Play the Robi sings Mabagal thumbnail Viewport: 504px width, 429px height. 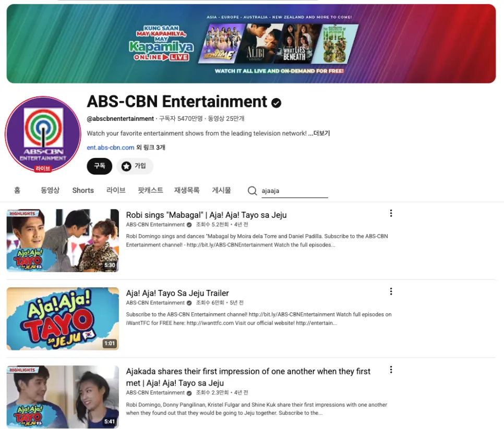point(63,240)
